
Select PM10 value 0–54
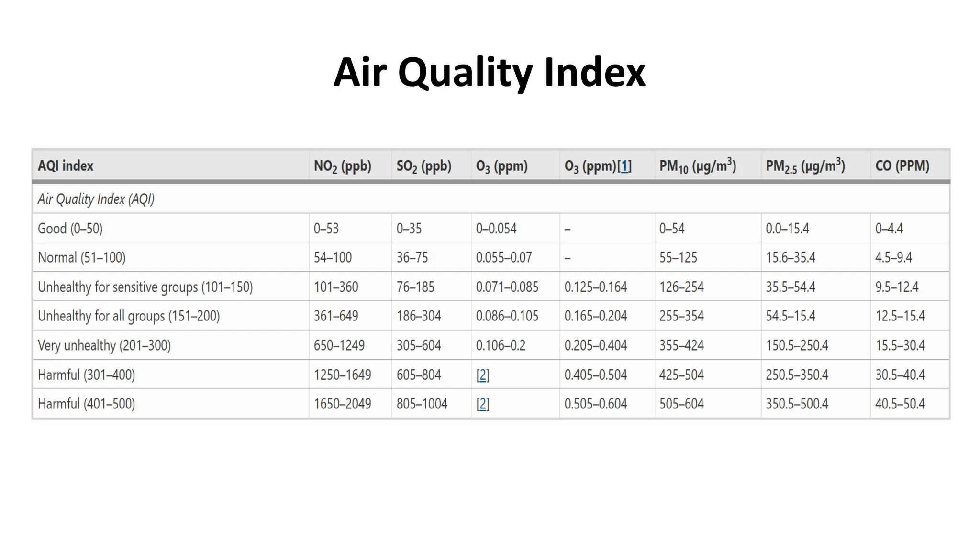pyautogui.click(x=672, y=229)
